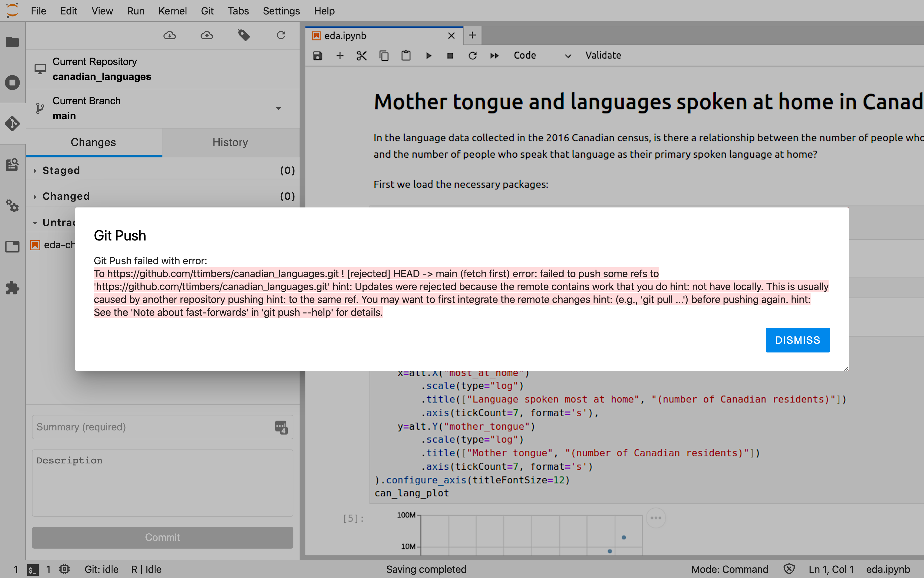Open the Extension Manager puzzle icon
The height and width of the screenshot is (578, 924).
(x=12, y=288)
